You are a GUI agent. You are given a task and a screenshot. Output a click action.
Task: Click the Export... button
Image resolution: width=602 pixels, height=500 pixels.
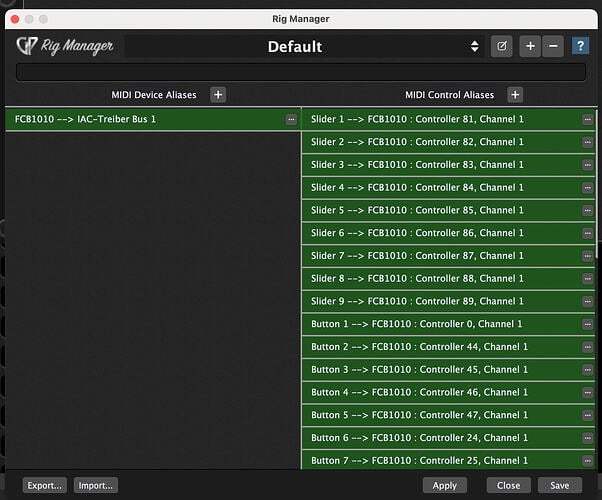[45, 485]
